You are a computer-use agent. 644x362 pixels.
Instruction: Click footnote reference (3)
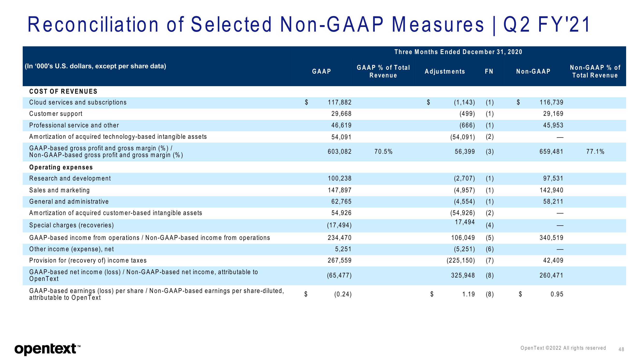[490, 152]
